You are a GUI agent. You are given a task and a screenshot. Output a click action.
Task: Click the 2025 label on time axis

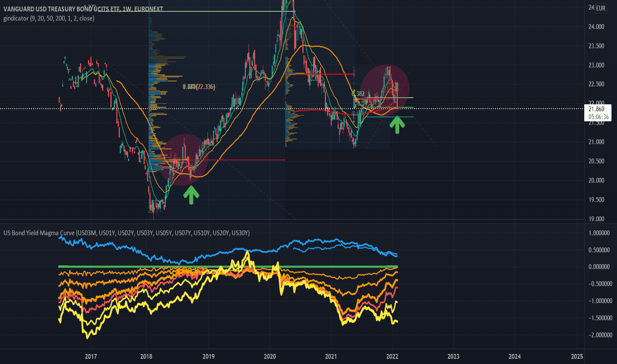[577, 357]
